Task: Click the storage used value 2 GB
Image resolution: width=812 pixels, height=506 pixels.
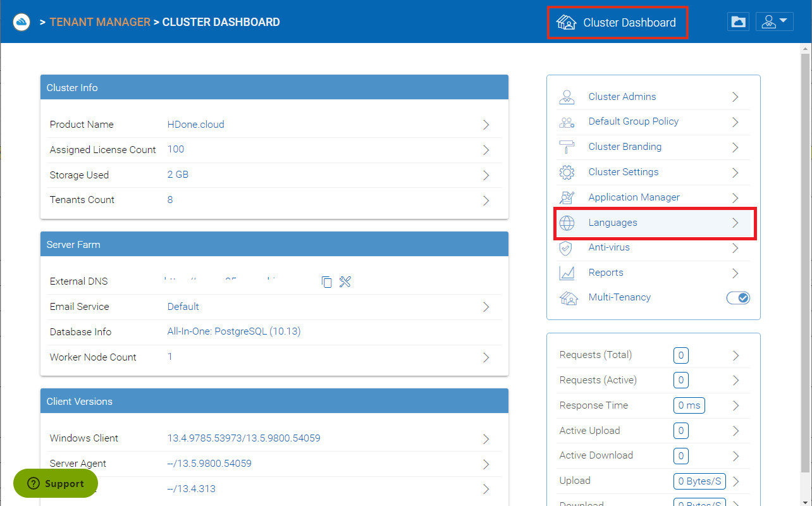Action: coord(178,175)
